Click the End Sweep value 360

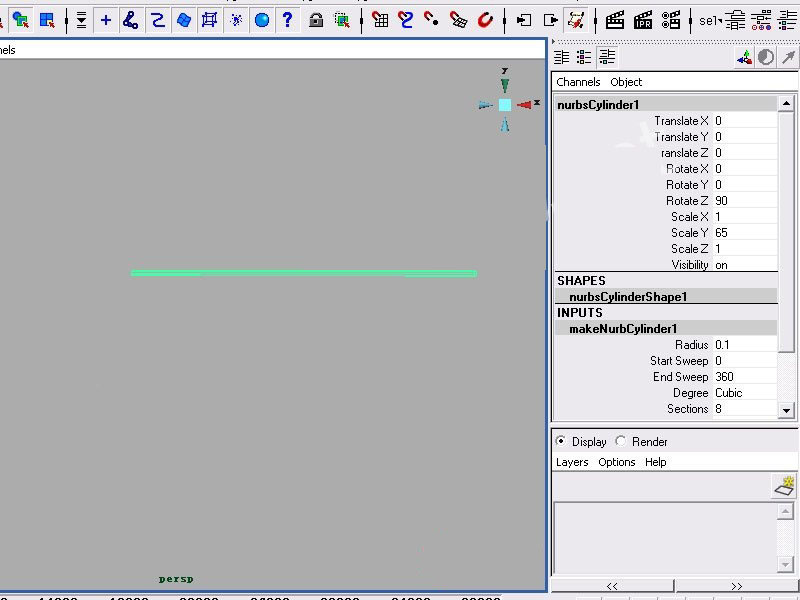(745, 377)
